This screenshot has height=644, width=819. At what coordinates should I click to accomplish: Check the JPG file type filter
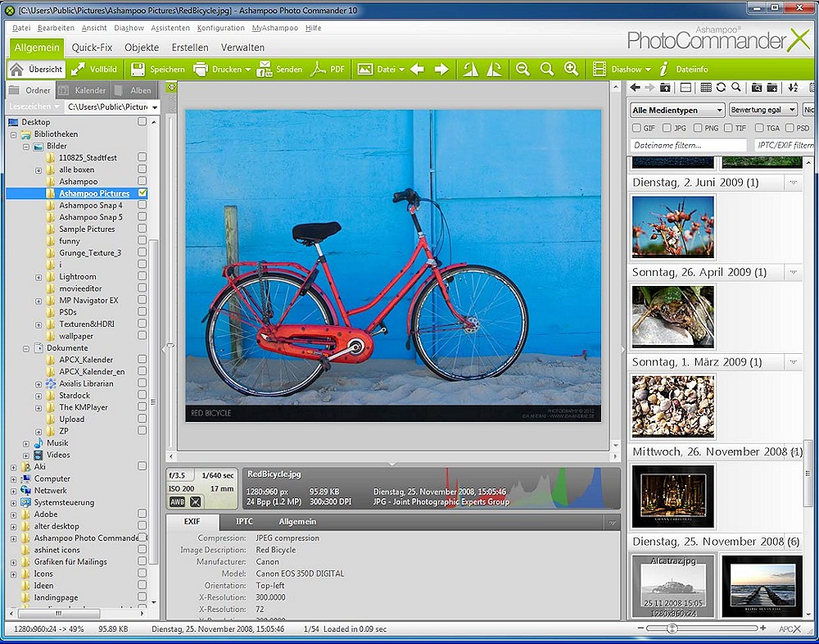667,128
